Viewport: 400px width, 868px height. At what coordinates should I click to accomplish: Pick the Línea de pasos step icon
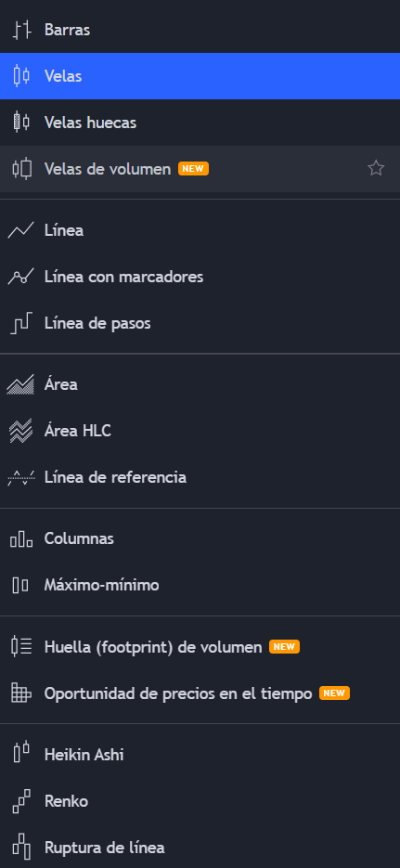coord(21,323)
